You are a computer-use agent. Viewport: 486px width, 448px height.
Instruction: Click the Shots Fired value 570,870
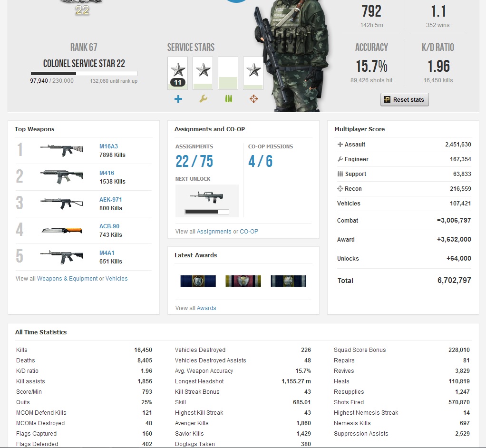tap(459, 402)
